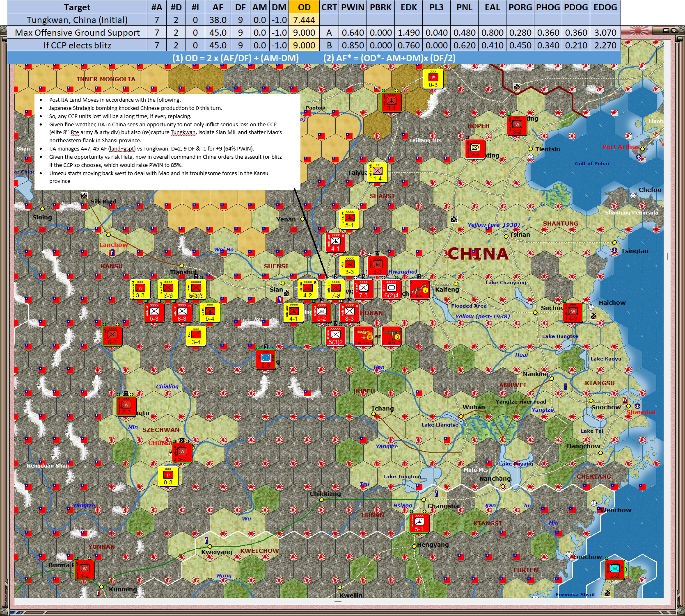The image size is (685, 616).
Task: Select the yellow Sian 3-3 militia unit
Action: (349, 266)
